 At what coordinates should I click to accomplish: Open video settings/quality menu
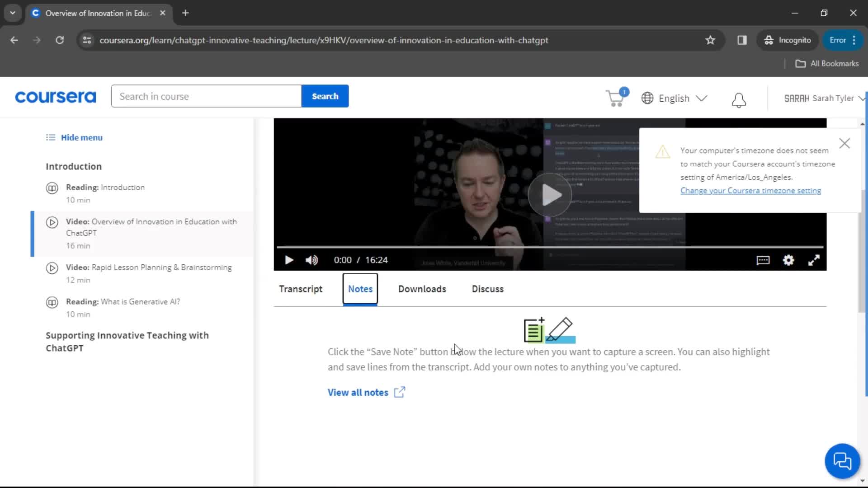tap(788, 260)
